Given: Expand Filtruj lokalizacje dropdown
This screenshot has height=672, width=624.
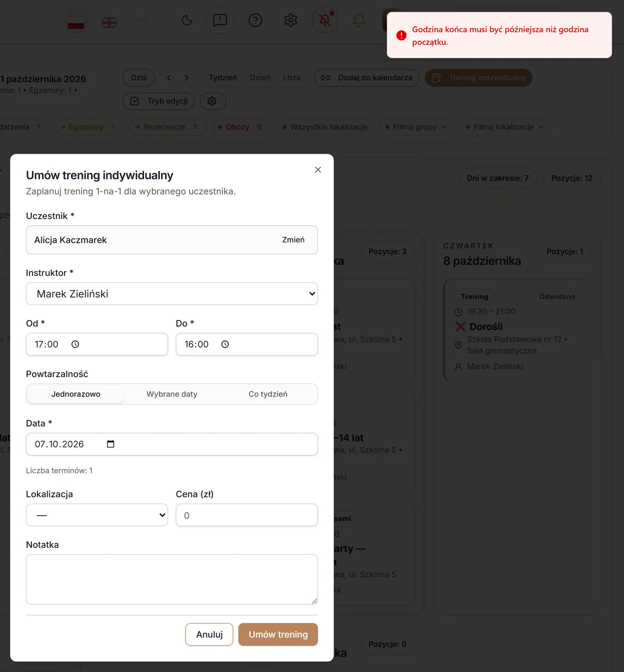Looking at the screenshot, I should (505, 127).
